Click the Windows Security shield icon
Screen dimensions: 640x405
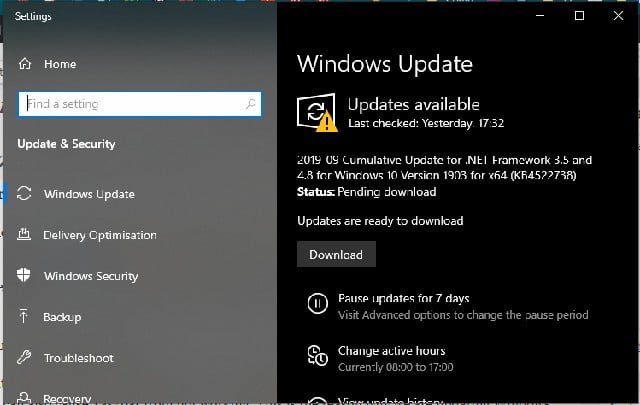[x=24, y=275]
